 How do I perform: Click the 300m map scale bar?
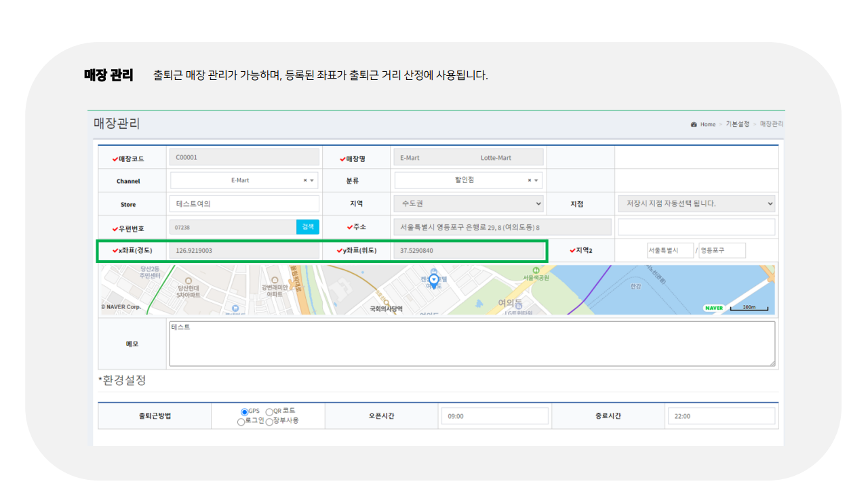[750, 307]
